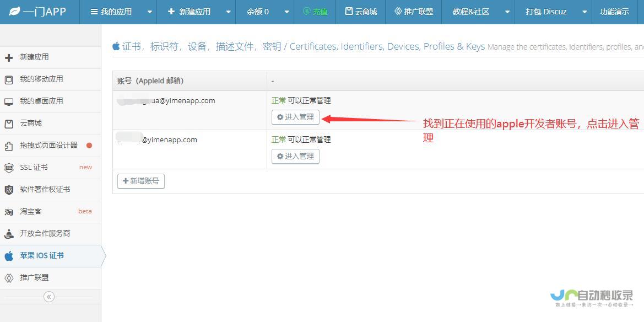Click 进入管理 for the second yimenapp account

click(295, 156)
